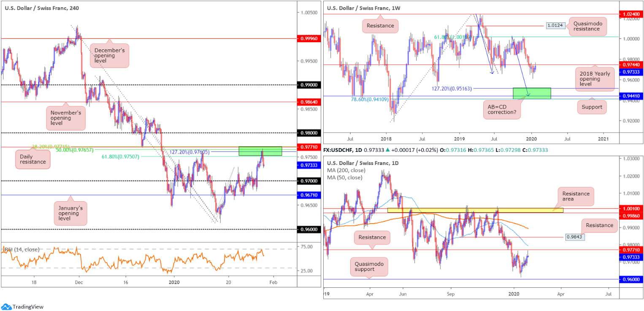Click the Resistance callout on weekly chart
This screenshot has height=311, width=644.
[380, 25]
